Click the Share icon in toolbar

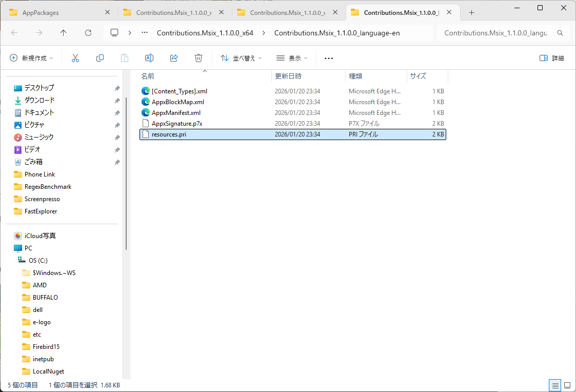click(174, 58)
